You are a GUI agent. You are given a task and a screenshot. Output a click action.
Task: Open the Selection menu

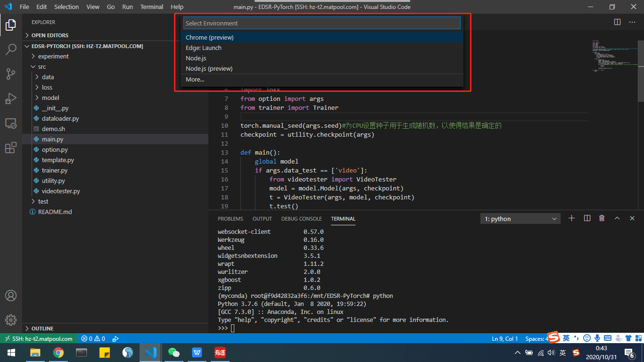pos(66,7)
